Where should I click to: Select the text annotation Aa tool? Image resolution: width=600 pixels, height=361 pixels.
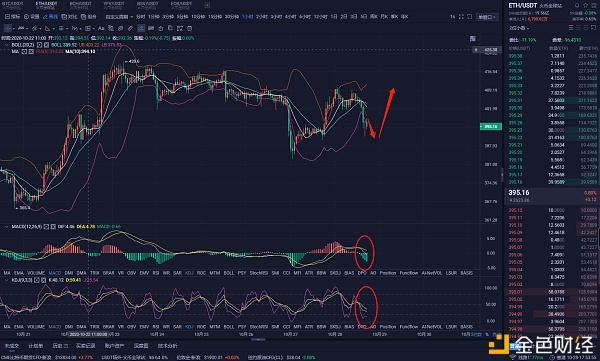pyautogui.click(x=101, y=28)
